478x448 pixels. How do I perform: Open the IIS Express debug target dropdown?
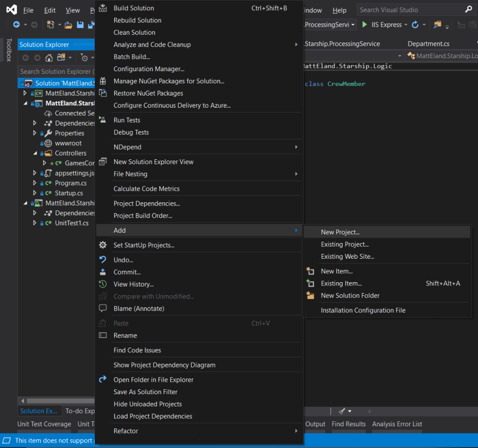406,24
